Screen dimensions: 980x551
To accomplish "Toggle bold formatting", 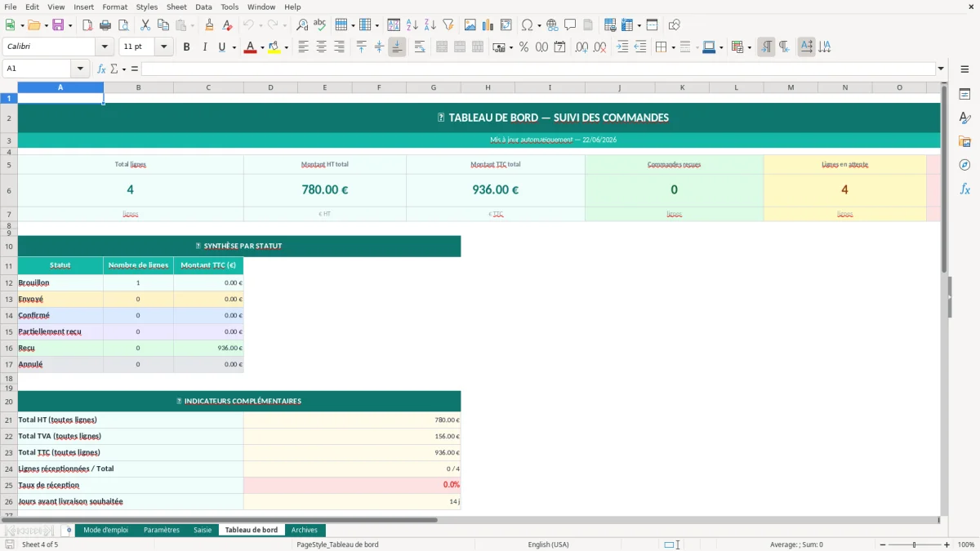I will coord(186,47).
